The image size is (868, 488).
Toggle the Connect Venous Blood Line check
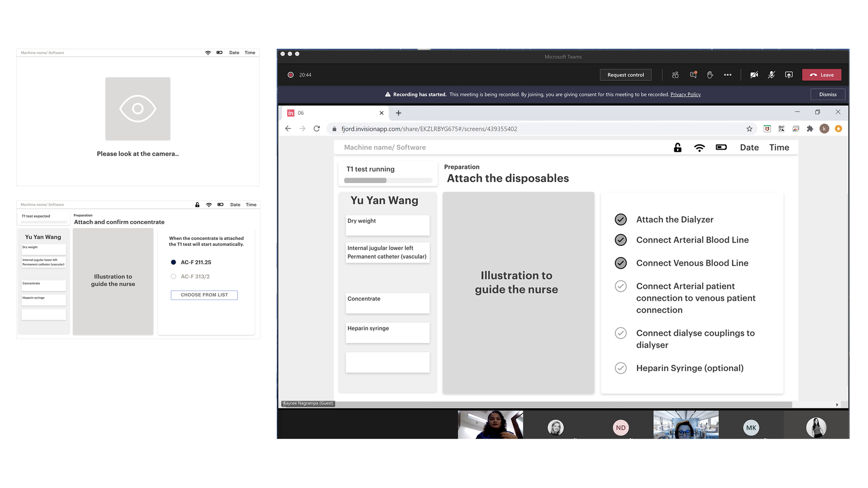tap(620, 263)
